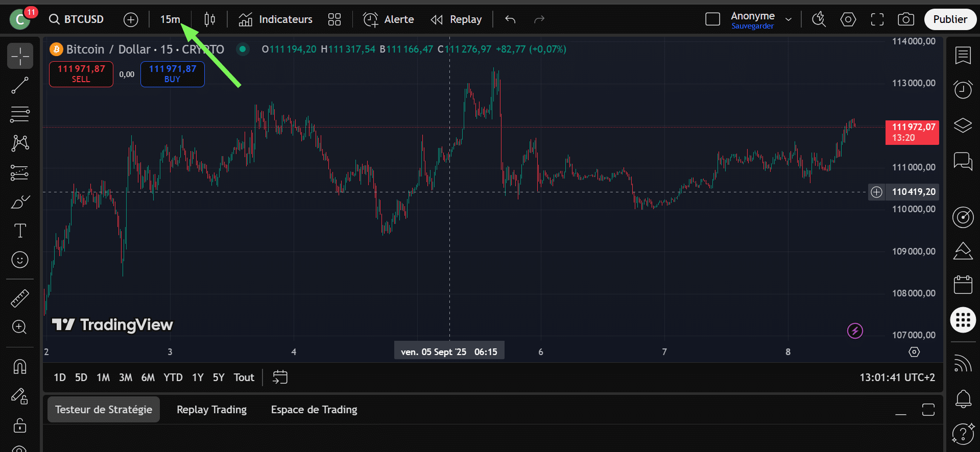Open the Espace de Trading tab
The image size is (980, 452).
(x=314, y=410)
